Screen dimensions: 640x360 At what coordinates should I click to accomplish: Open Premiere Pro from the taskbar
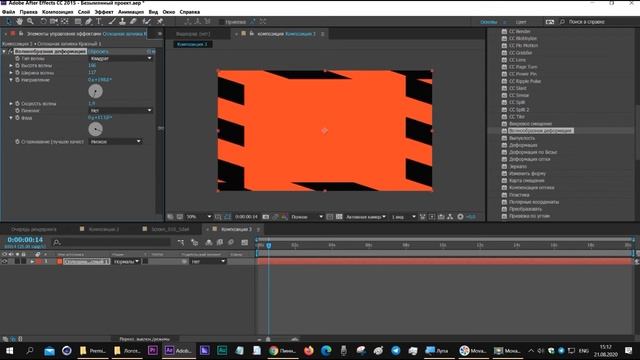tap(153, 351)
